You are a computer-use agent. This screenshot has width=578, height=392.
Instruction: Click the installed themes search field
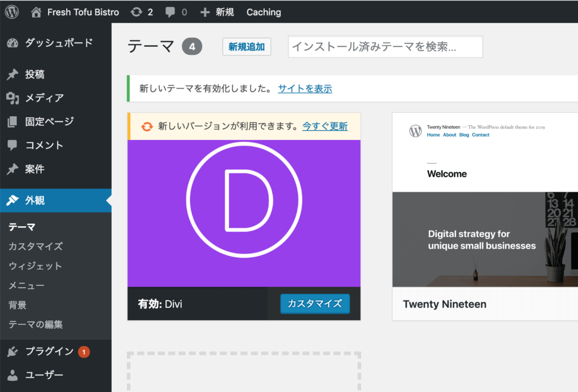coord(385,47)
